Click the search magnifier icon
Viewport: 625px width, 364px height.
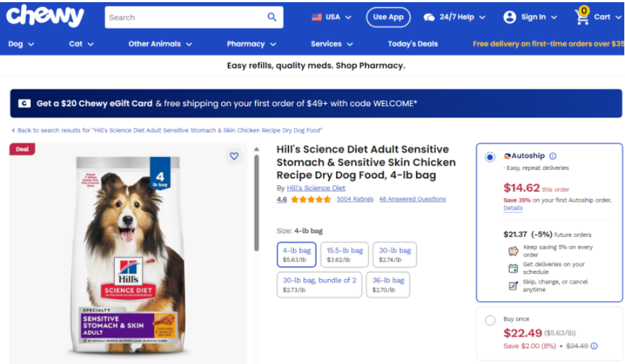[272, 17]
